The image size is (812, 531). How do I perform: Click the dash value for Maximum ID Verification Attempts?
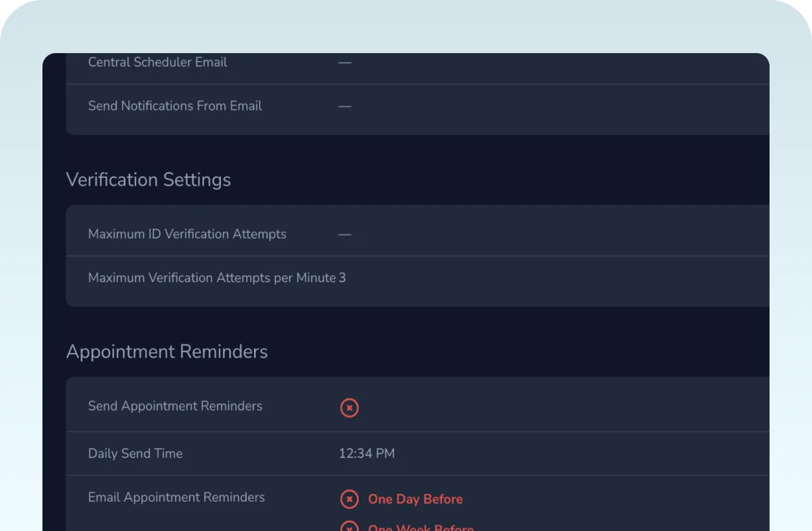click(x=345, y=234)
